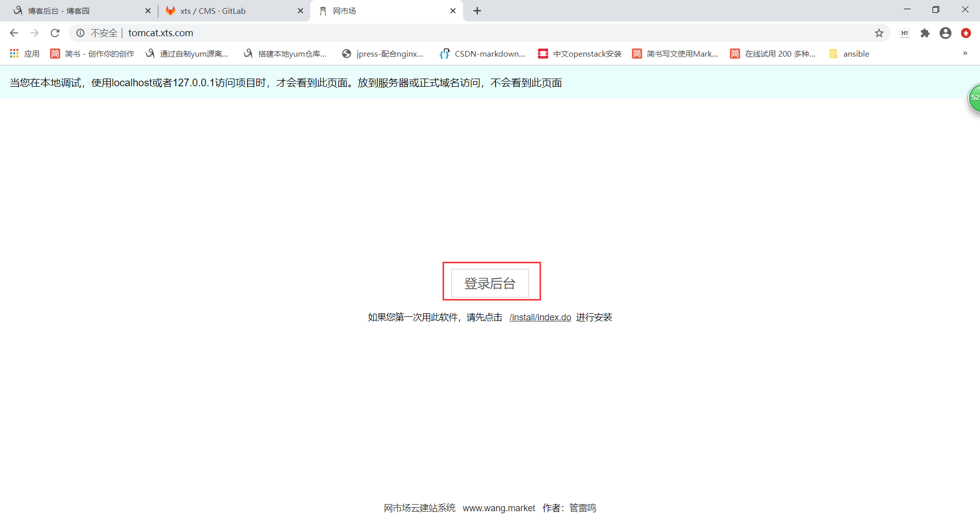980x524 pixels.
Task: Click the 作者：管雷鸣 footer text
Action: (569, 508)
